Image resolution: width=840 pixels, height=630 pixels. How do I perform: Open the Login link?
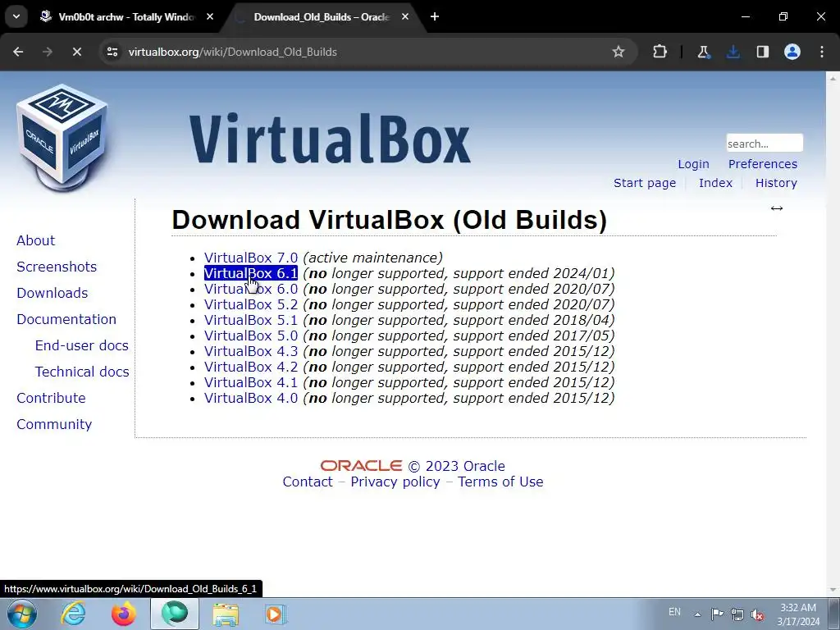(693, 164)
